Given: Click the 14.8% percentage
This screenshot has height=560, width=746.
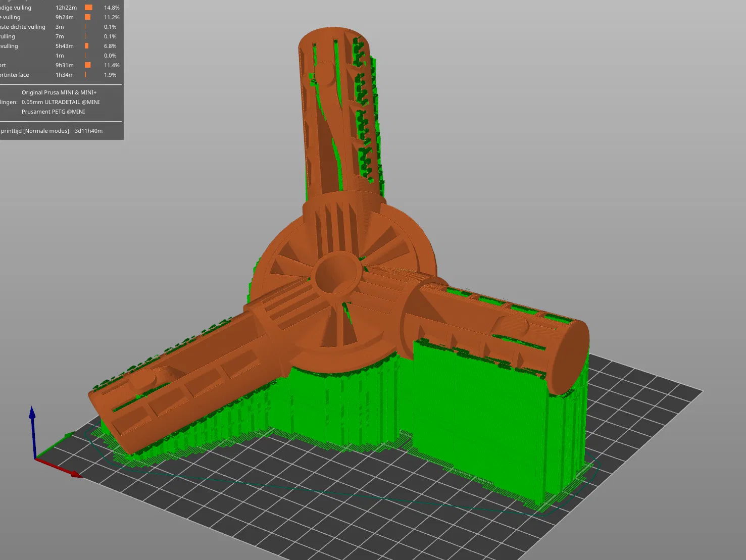Looking at the screenshot, I should [x=112, y=8].
